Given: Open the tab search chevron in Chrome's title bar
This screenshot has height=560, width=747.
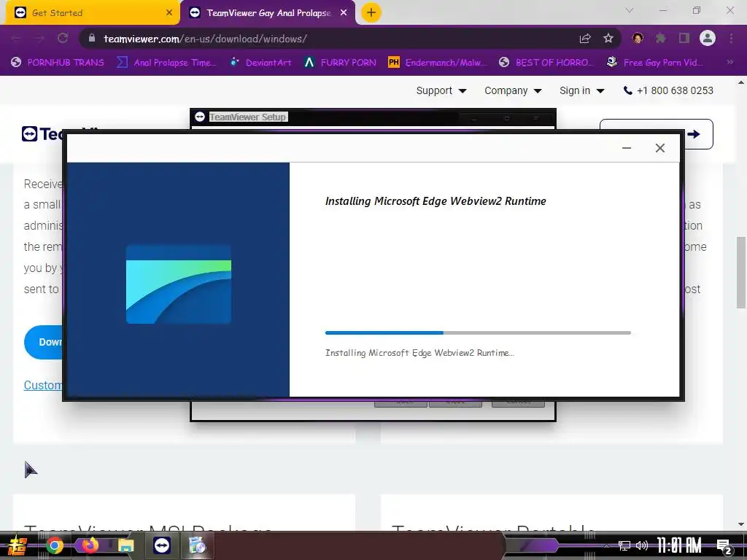Looking at the screenshot, I should 630,10.
